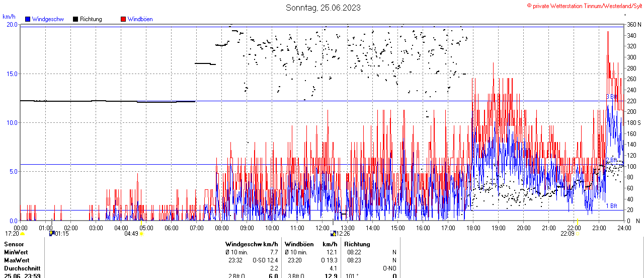644x278 pixels.
Task: Click the 3 Bft line label
Action: point(611,97)
